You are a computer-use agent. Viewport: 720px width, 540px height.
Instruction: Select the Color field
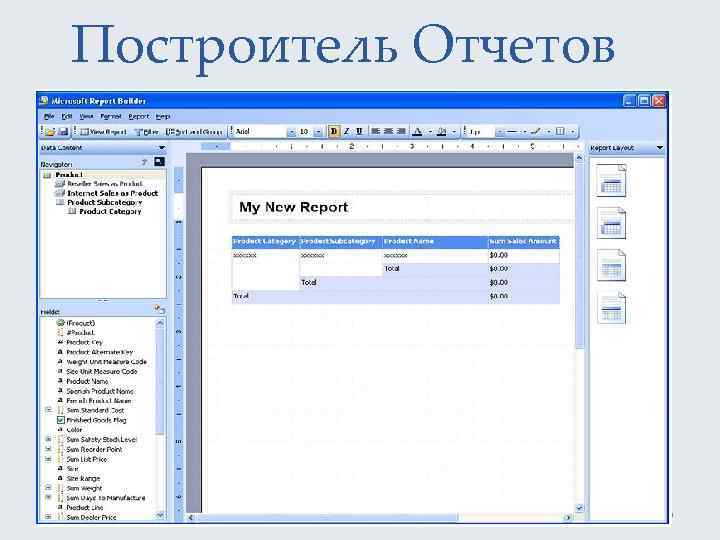(x=74, y=430)
